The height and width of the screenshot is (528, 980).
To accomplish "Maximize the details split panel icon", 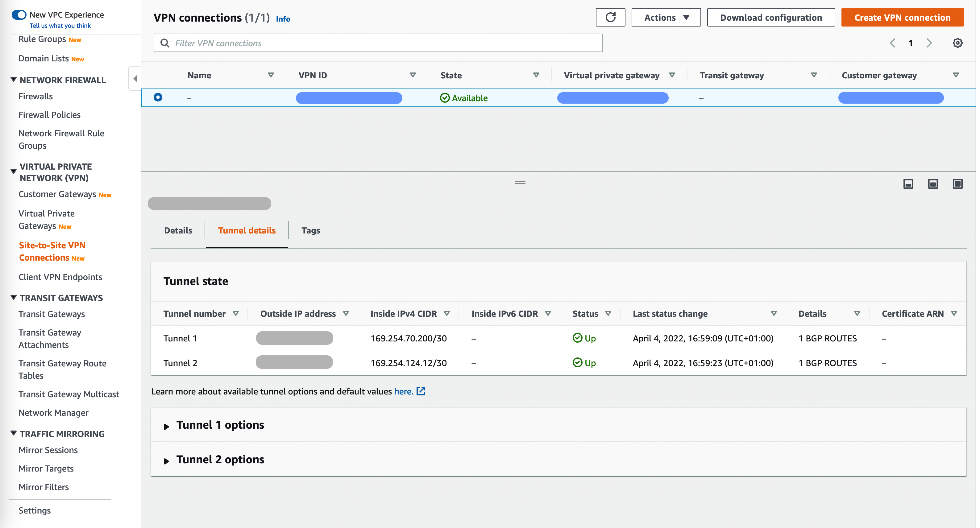I will click(957, 184).
